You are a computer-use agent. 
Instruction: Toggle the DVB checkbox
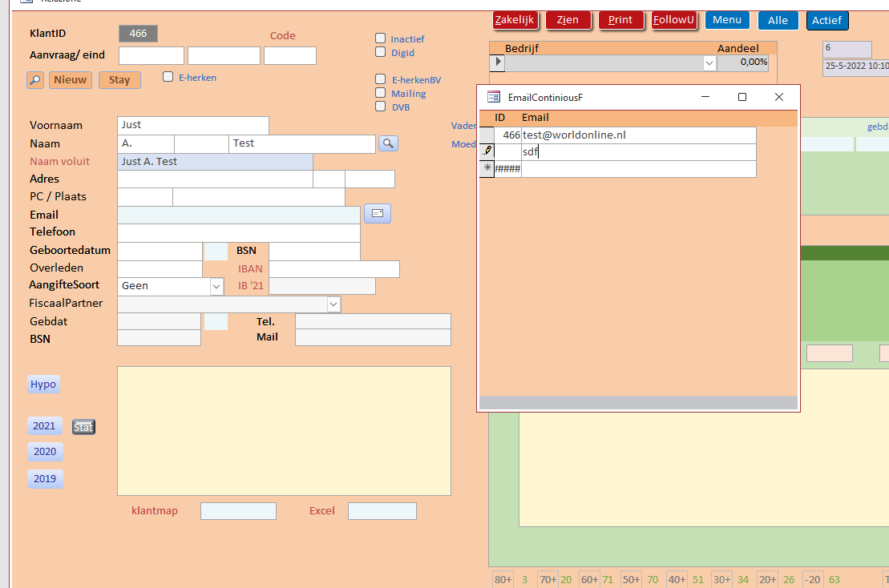point(381,107)
